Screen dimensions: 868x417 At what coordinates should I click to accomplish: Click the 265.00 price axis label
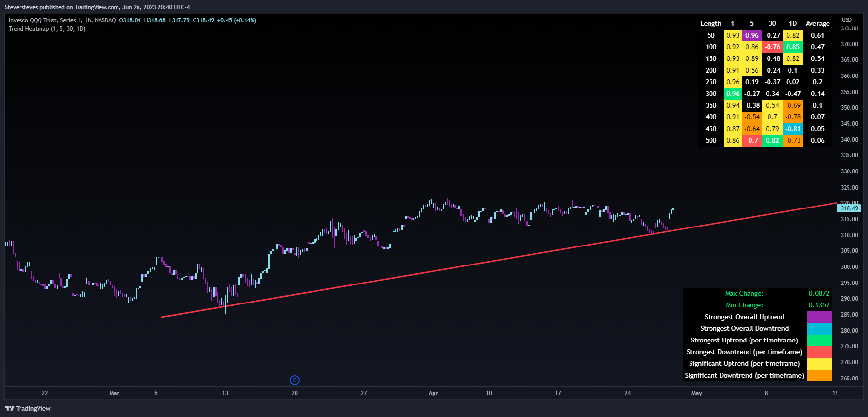[849, 379]
